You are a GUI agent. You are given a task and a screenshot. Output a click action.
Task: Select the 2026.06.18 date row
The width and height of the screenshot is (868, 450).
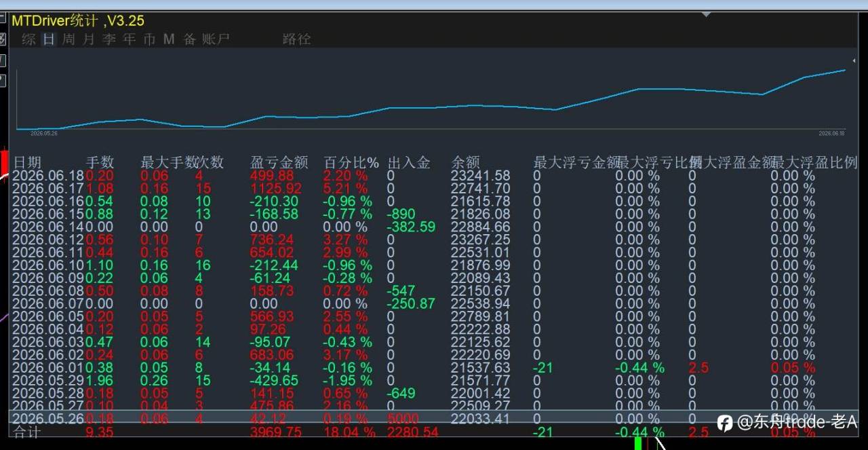tap(48, 175)
